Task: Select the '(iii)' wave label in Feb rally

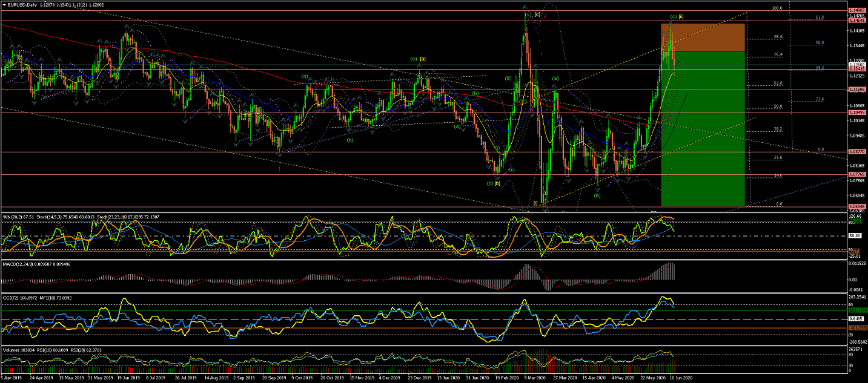Action: [509, 78]
